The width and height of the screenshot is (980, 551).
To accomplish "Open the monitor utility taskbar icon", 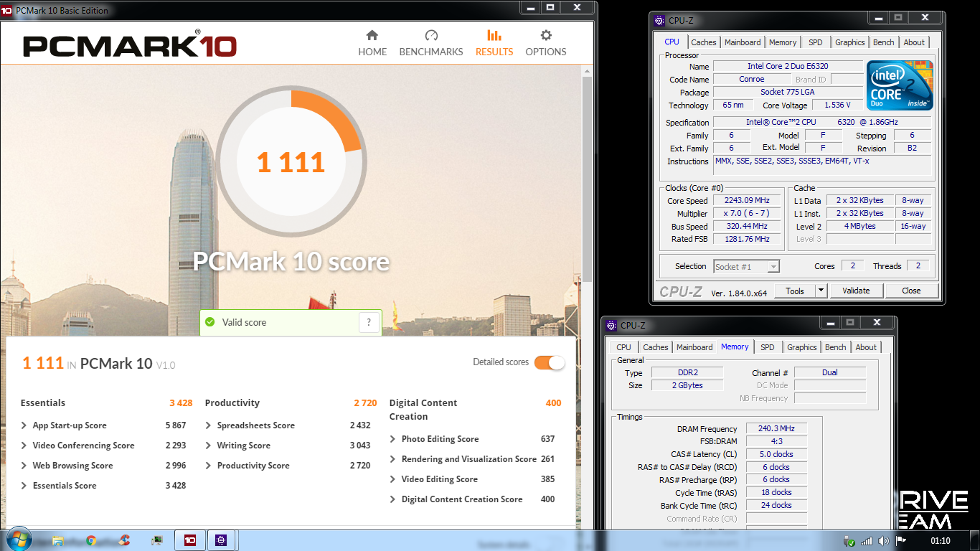I will coord(156,540).
